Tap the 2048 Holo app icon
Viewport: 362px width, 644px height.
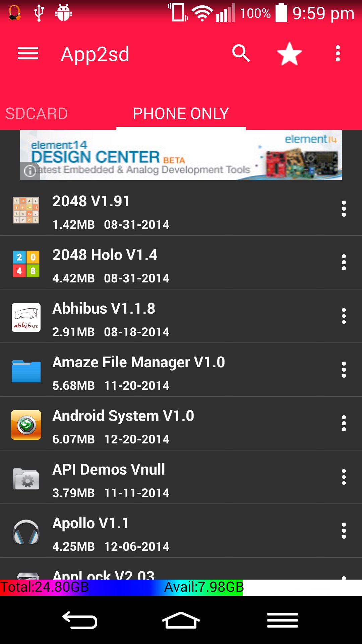tap(26, 264)
